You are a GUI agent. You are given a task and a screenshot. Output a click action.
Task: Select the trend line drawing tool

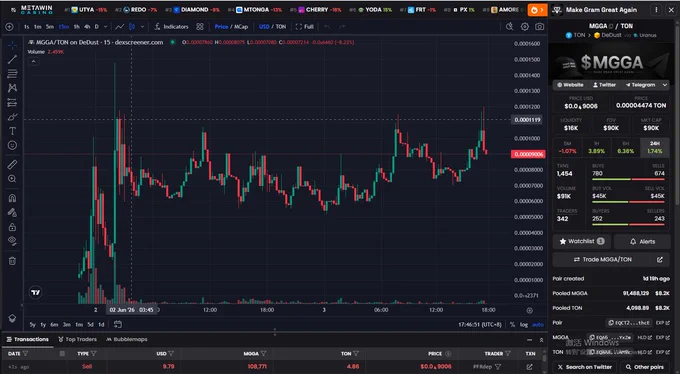click(12, 59)
